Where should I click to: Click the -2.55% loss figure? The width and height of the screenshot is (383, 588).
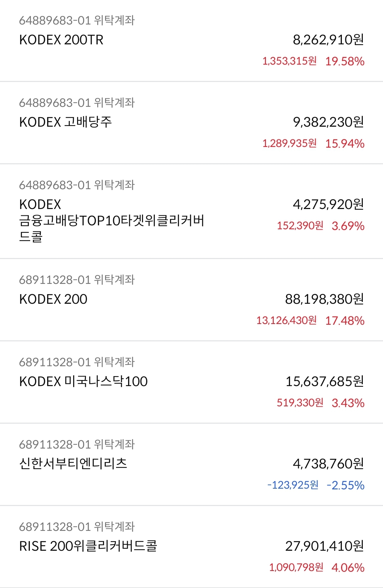coord(345,485)
